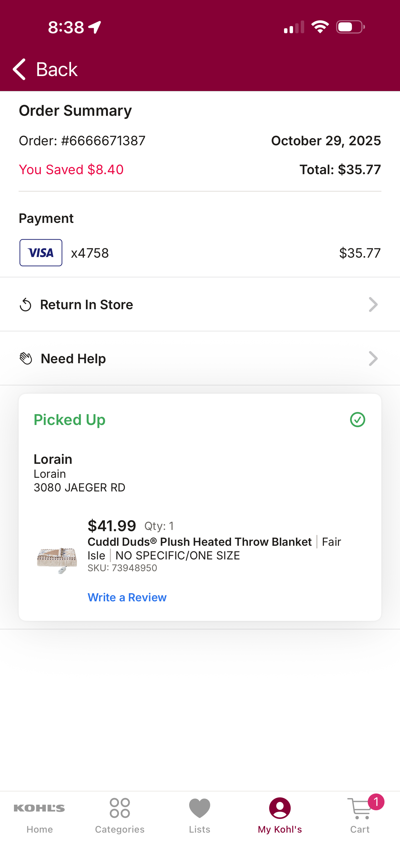
Task: Tap the green Picked Up checkmark icon
Action: click(x=358, y=419)
